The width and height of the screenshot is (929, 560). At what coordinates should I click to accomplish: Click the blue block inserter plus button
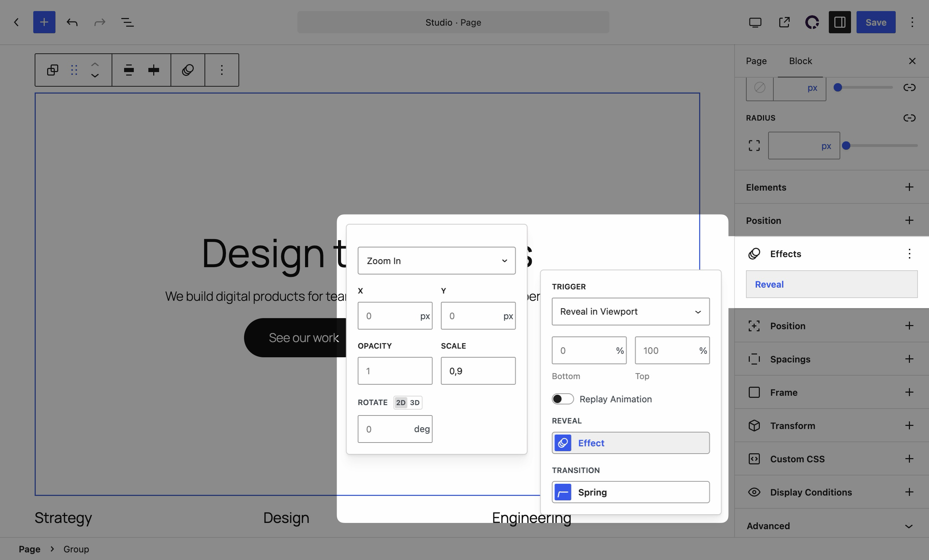[x=44, y=22]
